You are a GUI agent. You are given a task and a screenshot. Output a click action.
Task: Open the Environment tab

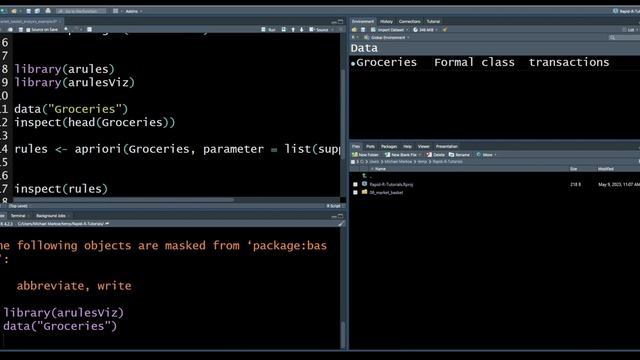[x=363, y=21]
